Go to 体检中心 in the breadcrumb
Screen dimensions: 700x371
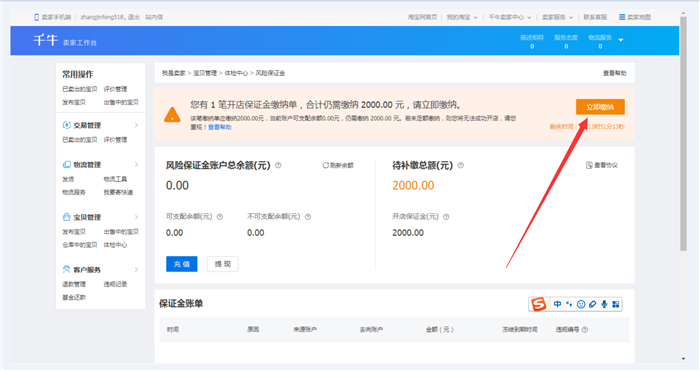tap(236, 73)
